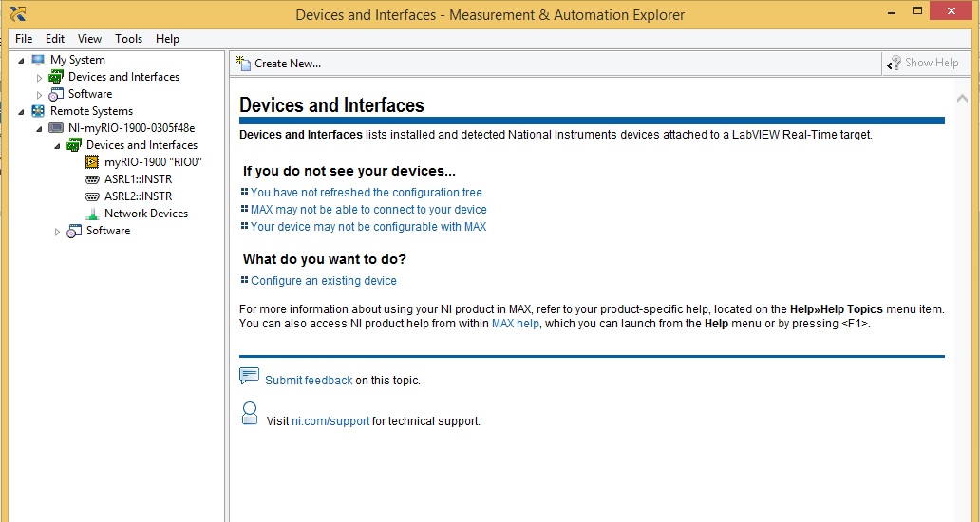Open the Edit menu
This screenshot has height=522, width=980.
tap(55, 39)
